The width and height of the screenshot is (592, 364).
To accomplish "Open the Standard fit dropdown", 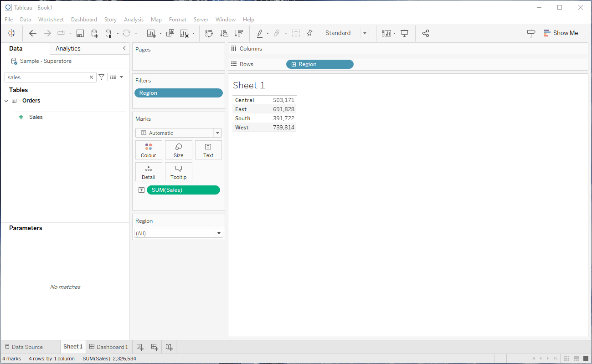I will [345, 33].
